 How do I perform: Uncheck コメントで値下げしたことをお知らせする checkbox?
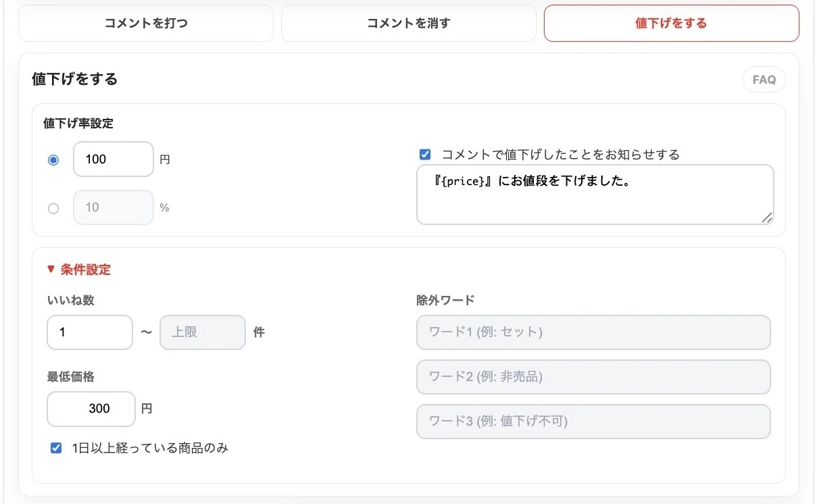425,155
